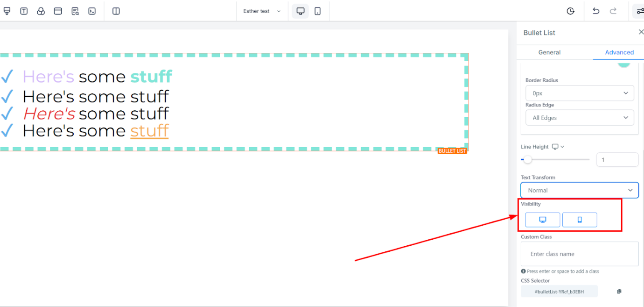Toggle desktop visibility for bullet list
Screen dimensions: 644x307
[x=543, y=220]
